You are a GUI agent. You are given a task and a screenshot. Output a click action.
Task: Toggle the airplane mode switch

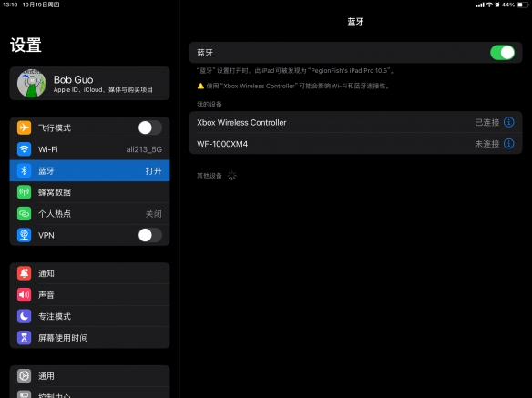(x=150, y=128)
